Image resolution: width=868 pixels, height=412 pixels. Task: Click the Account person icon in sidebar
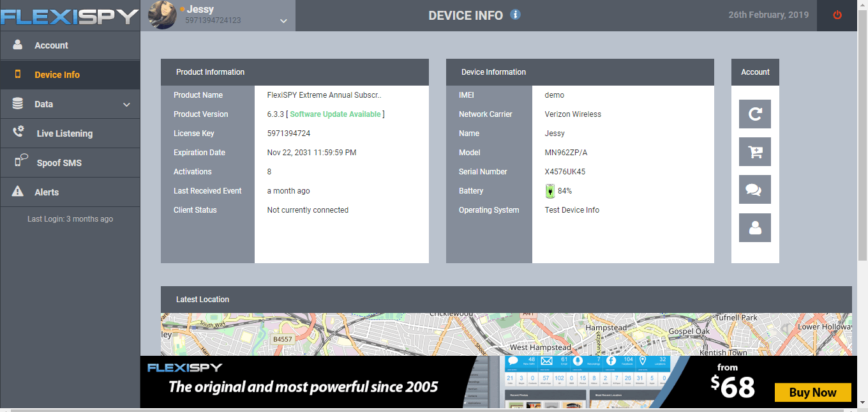[18, 45]
